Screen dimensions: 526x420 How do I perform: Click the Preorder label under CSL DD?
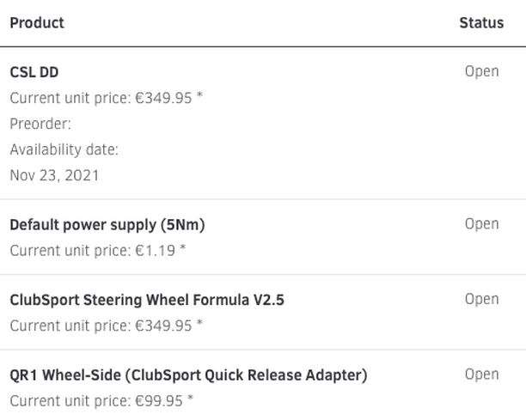pos(40,124)
